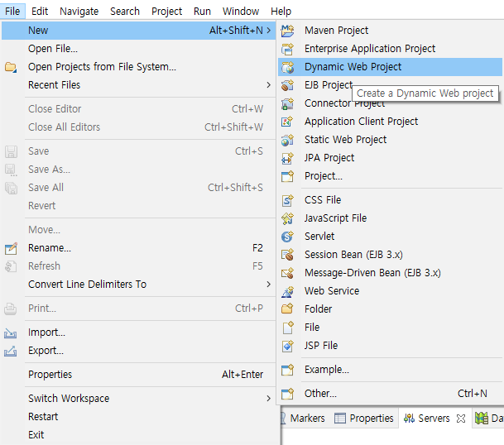Choose Session Bean (EJB 3.x) entry
The height and width of the screenshot is (445, 504).
coord(391,255)
